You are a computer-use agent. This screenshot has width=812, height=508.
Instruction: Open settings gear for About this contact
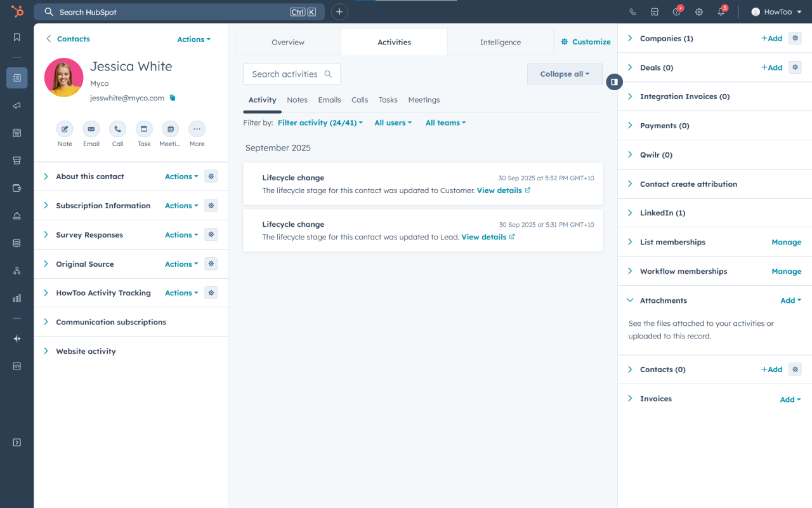click(x=211, y=177)
